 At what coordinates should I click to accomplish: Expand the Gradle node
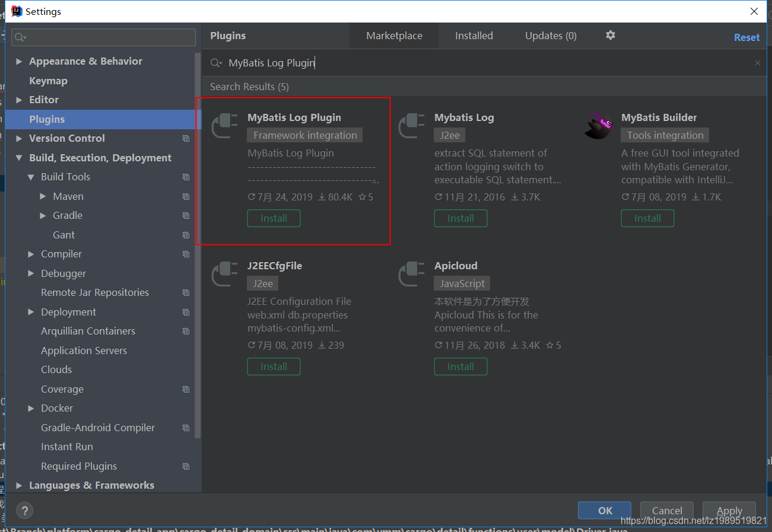43,216
